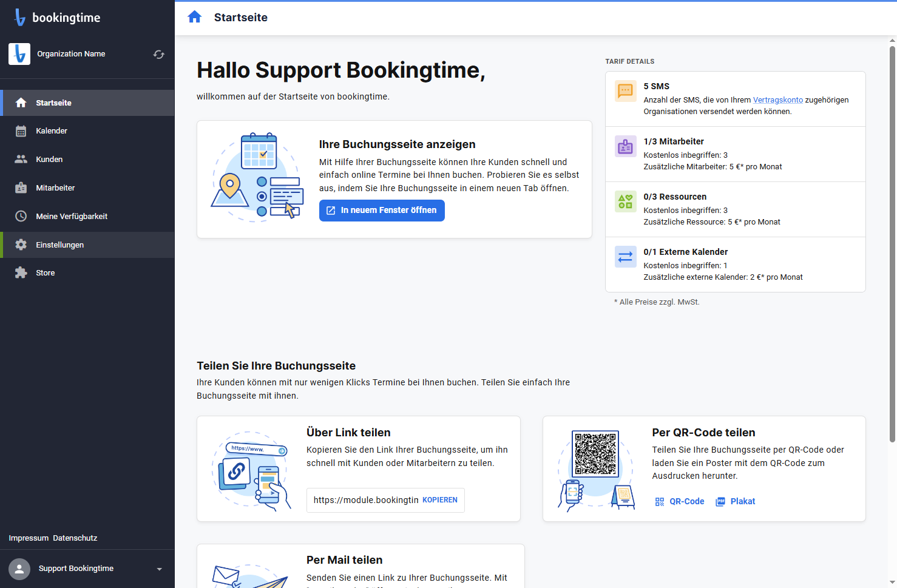Download the QR-Code
Screen dimensions: 897x588
pos(680,502)
